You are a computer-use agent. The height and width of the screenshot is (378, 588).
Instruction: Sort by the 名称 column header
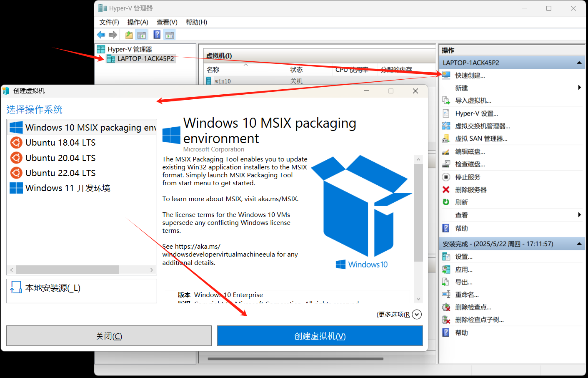pos(246,70)
